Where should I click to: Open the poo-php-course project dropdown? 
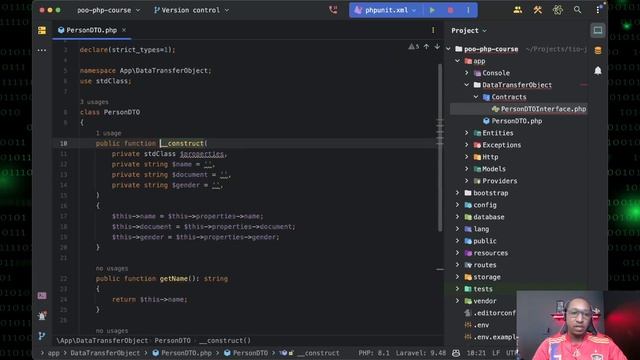coord(108,10)
